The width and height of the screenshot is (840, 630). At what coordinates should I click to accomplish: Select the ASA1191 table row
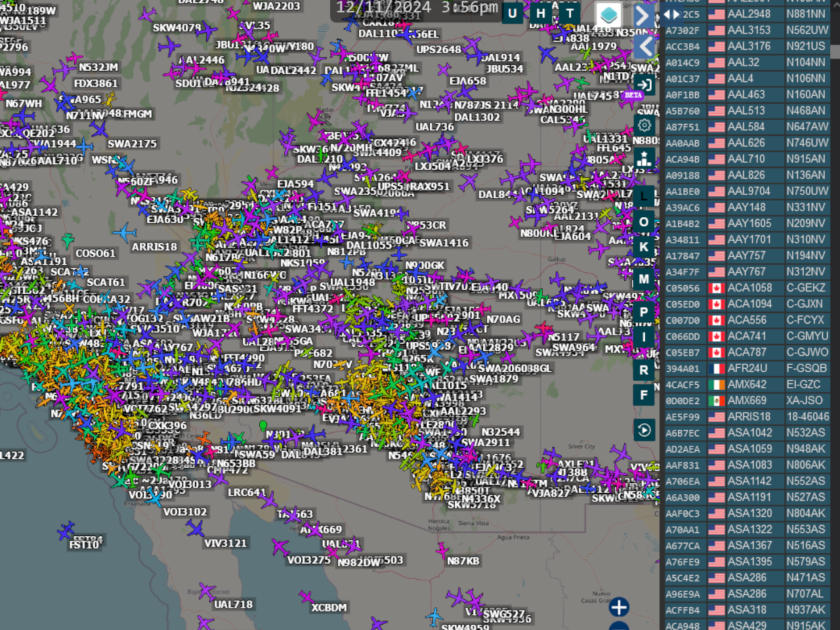pyautogui.click(x=746, y=497)
